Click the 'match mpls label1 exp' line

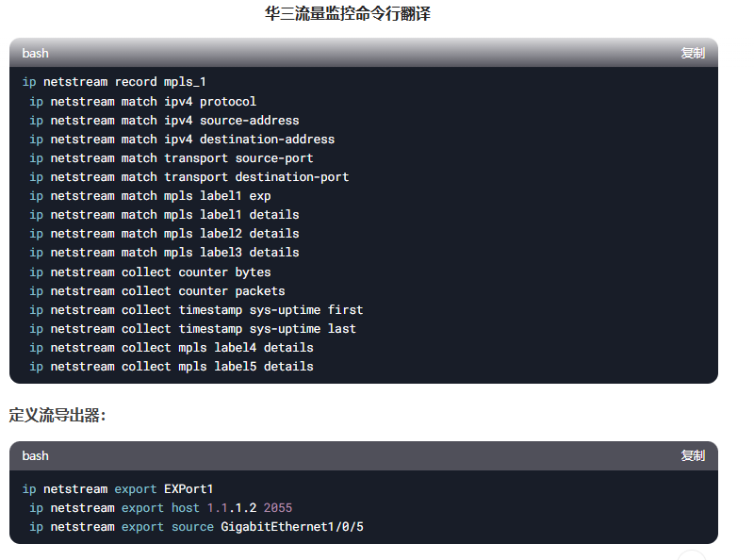(150, 196)
